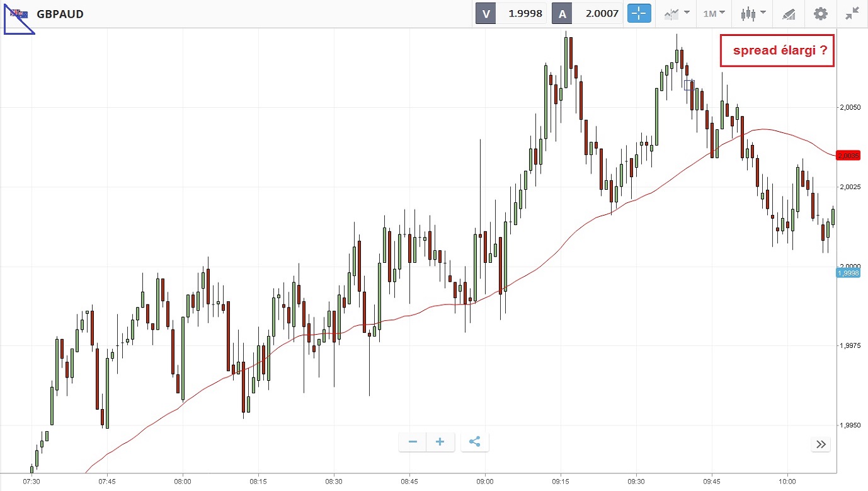This screenshot has height=491, width=868.
Task: Click the collapse chart arrows icon
Action: pos(852,13)
